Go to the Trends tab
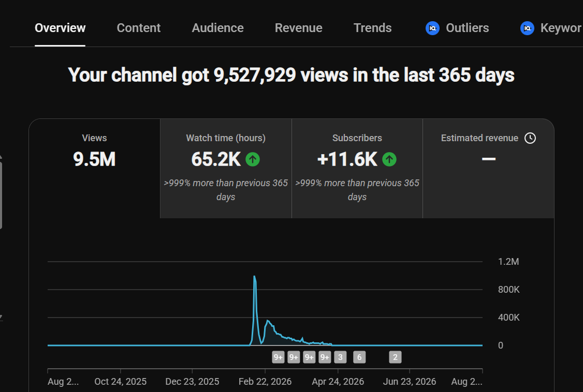583x392 pixels. (x=373, y=28)
